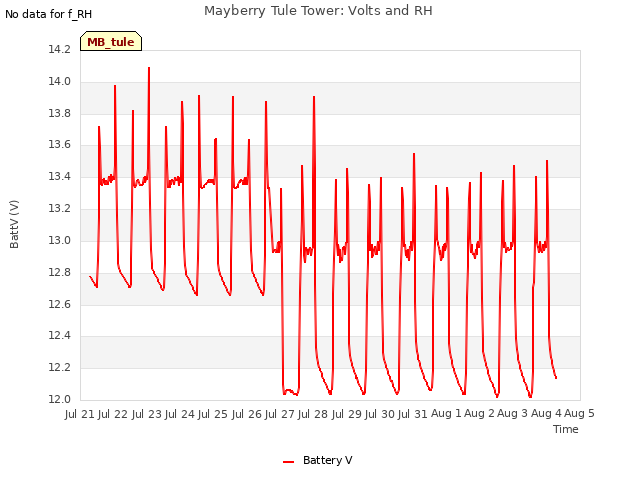Click the chart title 'Mayberry Tule Tower: Volts and RH'
640x480 pixels.
tap(318, 11)
